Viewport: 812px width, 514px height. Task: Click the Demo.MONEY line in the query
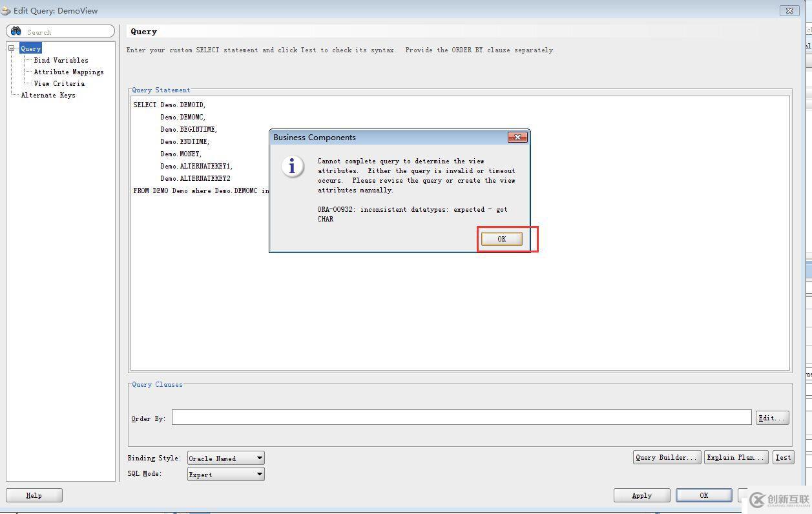181,154
